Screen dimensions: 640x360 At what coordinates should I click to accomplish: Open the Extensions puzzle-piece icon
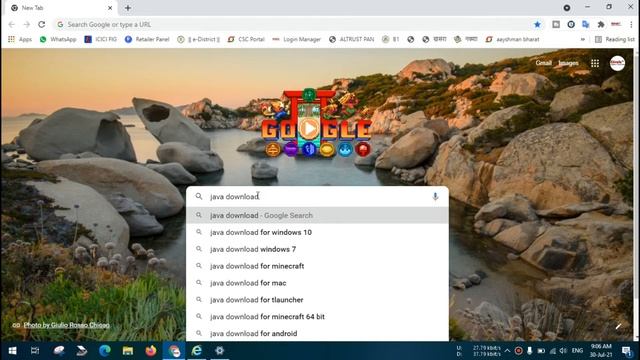click(601, 24)
